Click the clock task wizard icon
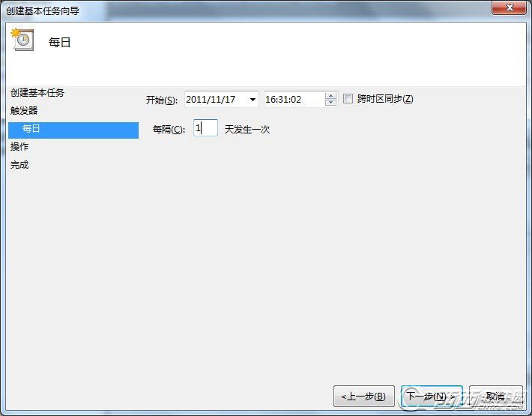532x416 pixels. click(x=22, y=40)
